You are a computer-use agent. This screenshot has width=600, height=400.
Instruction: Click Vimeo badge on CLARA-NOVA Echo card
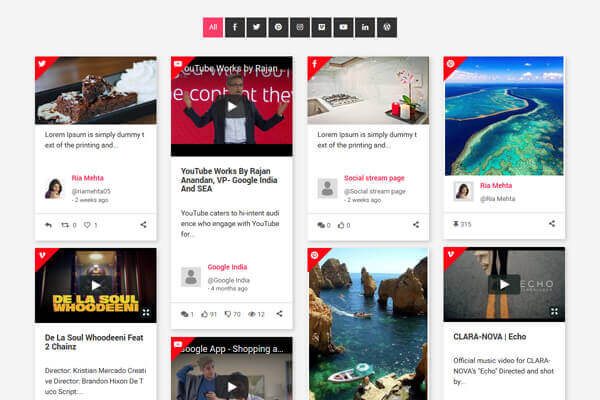(451, 254)
